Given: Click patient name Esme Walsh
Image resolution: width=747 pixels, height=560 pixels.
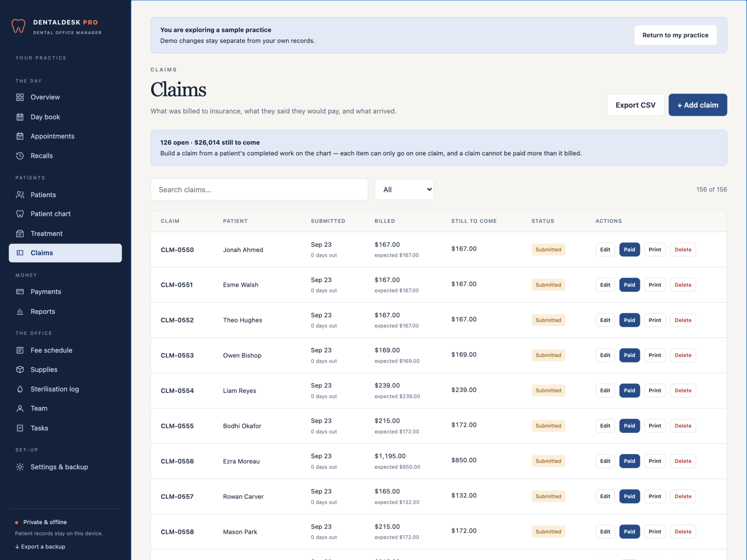Looking at the screenshot, I should pos(240,285).
